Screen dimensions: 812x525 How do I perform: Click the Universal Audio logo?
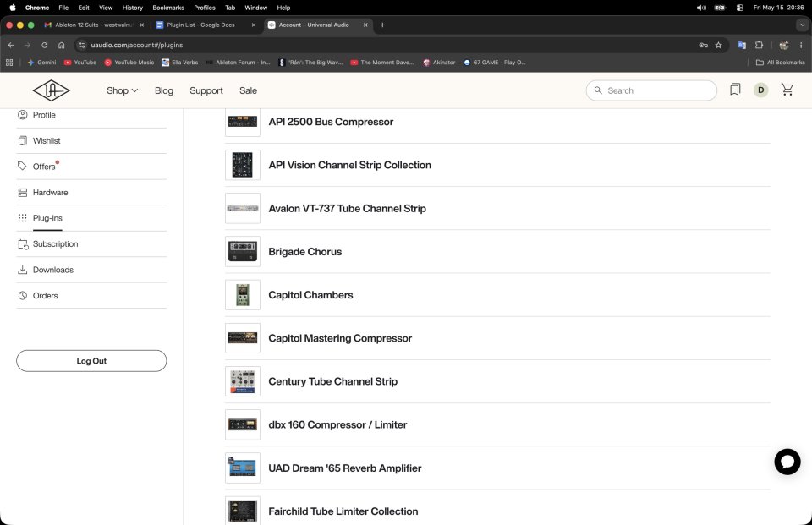pos(52,90)
